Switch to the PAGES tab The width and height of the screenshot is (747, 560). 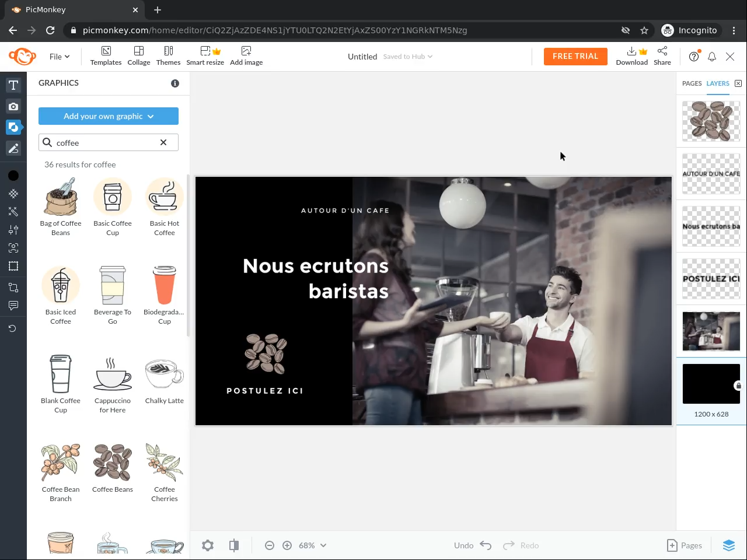(692, 83)
